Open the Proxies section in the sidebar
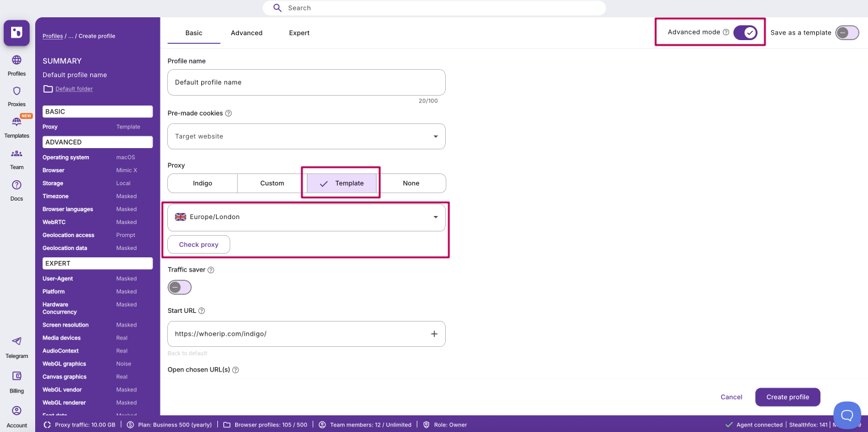 (16, 96)
